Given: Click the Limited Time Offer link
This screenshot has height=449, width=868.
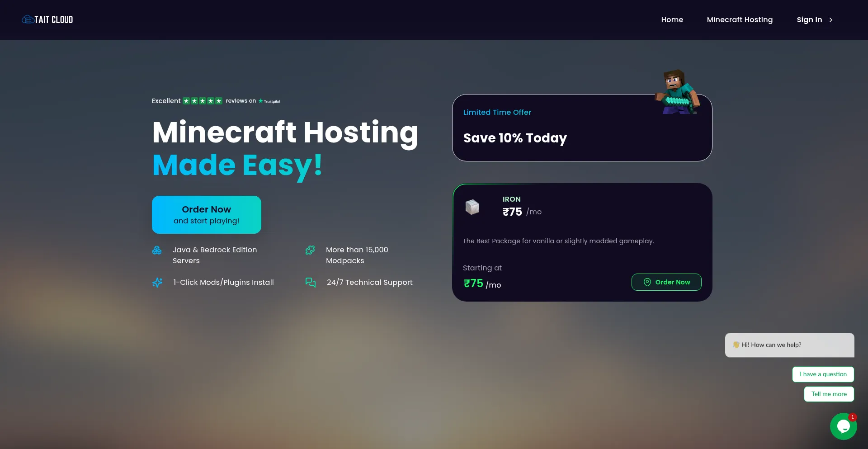Looking at the screenshot, I should (x=497, y=112).
